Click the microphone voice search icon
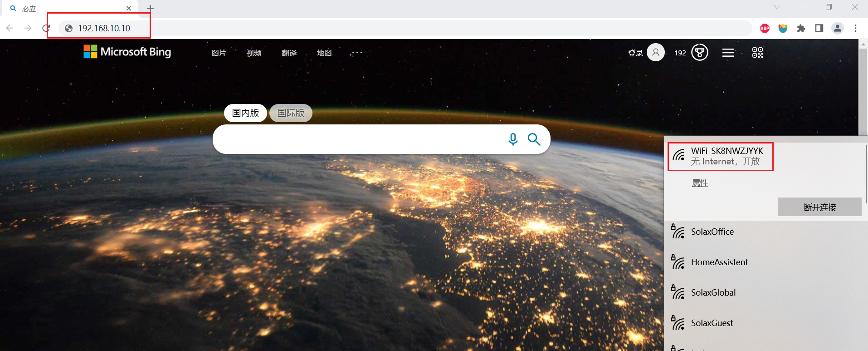This screenshot has height=351, width=868. (x=513, y=139)
